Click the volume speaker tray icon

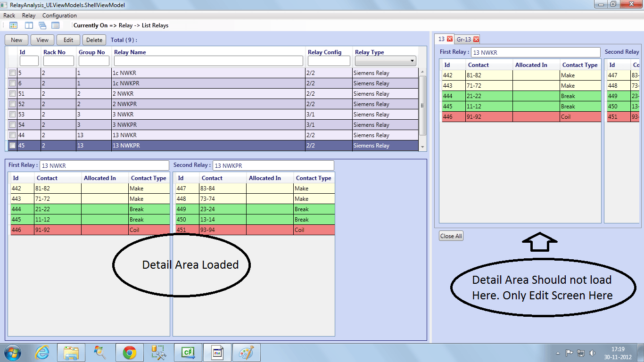point(592,353)
